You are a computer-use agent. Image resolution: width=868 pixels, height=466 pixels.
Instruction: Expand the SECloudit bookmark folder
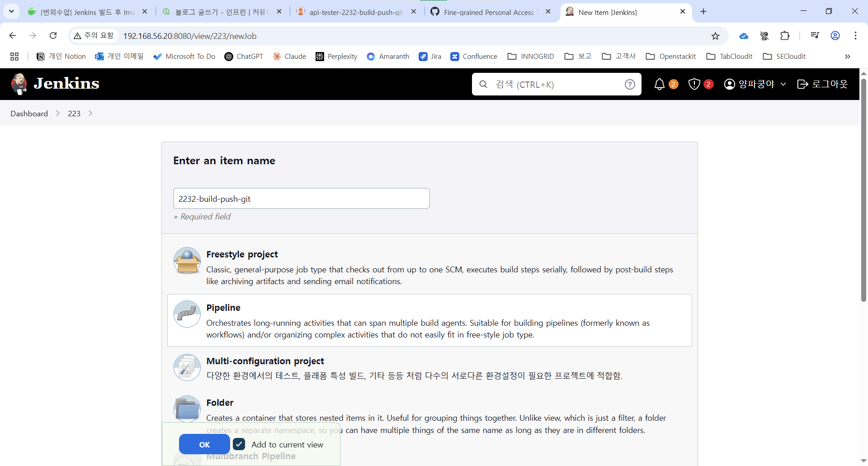[784, 57]
